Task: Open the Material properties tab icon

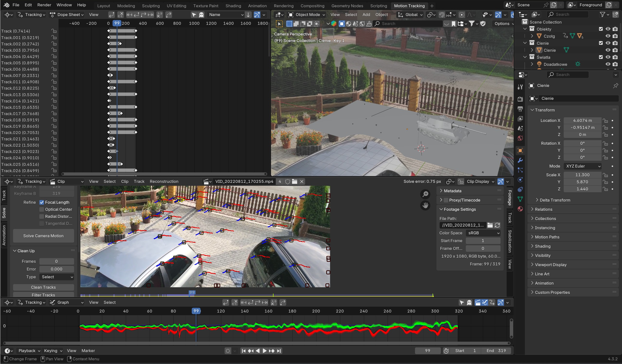Action: click(x=520, y=209)
